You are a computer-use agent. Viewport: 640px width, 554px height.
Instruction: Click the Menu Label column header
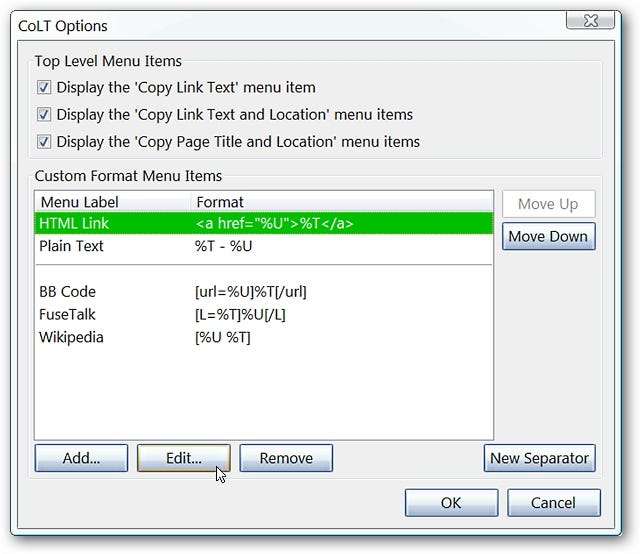point(113,202)
